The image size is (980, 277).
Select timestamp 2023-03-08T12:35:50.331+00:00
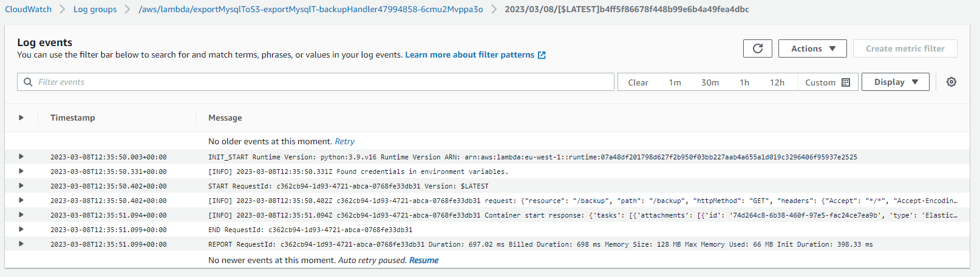coord(108,172)
